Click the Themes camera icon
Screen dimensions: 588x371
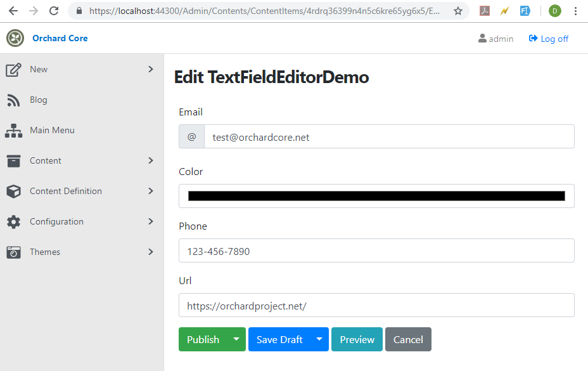pos(13,252)
